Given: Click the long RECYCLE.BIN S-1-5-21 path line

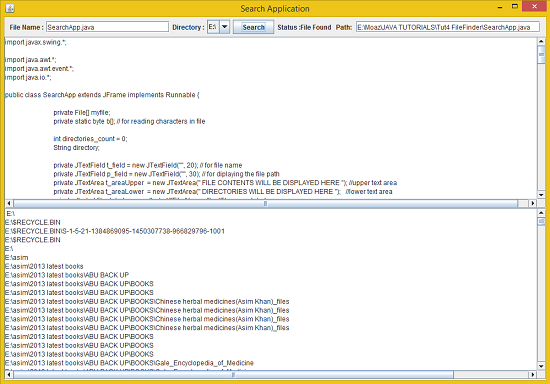Looking at the screenshot, I should coord(115,231).
